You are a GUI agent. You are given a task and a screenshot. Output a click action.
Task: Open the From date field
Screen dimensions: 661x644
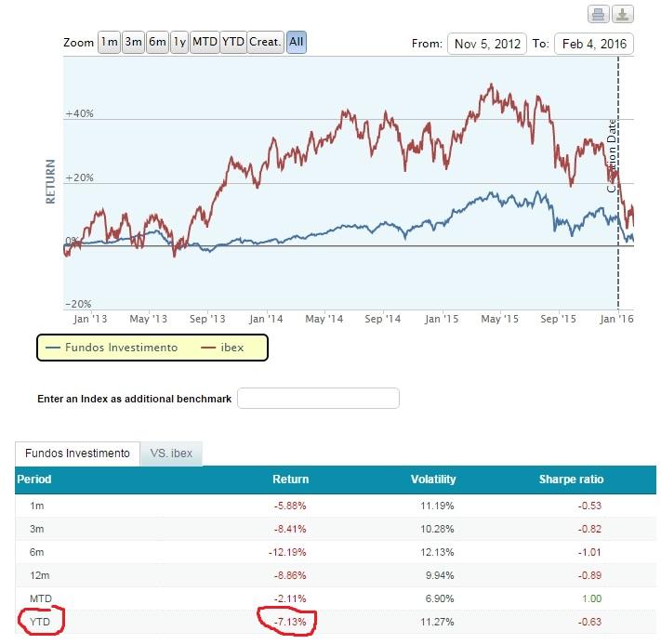click(487, 44)
